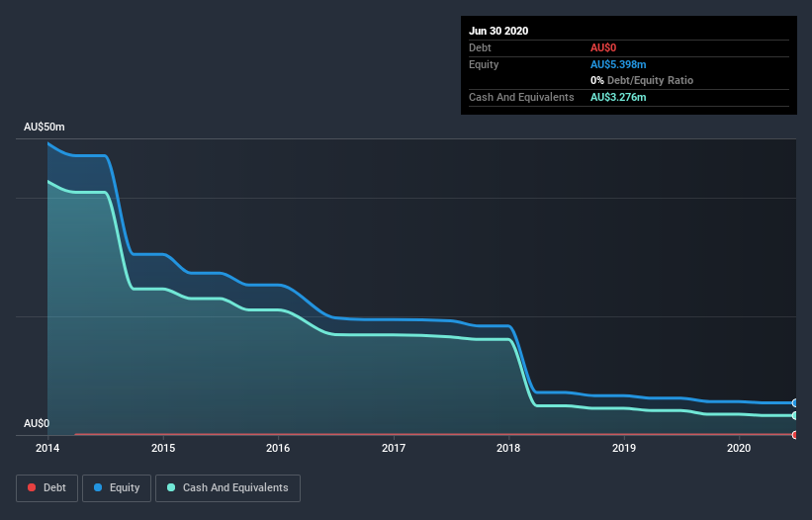Click the AU$0 y-axis label
The width and height of the screenshot is (812, 520).
point(37,423)
